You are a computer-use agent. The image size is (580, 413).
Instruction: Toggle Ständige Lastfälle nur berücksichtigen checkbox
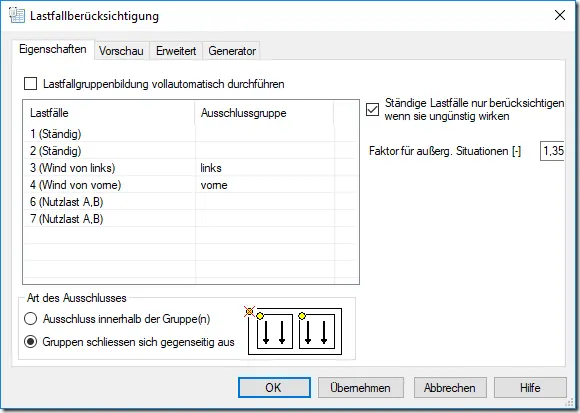click(x=372, y=109)
